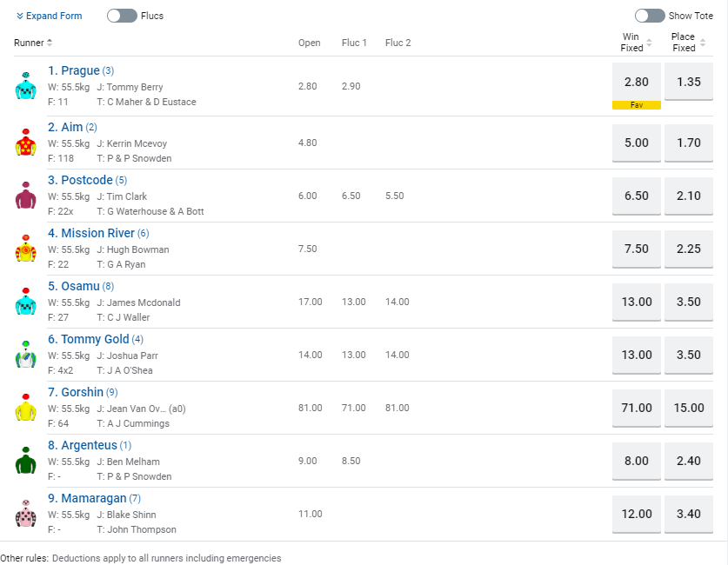This screenshot has height=565, width=728.
Task: Open the Osamu runner link
Action: [73, 286]
